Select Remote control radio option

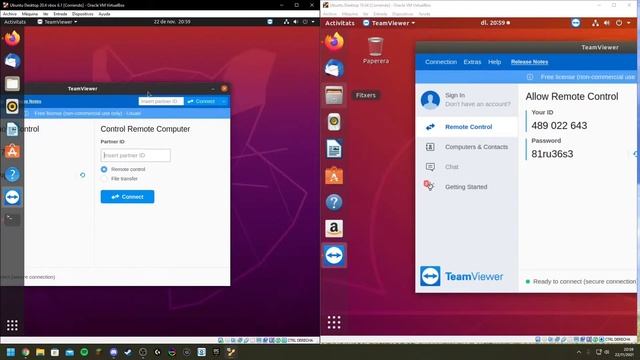point(104,169)
